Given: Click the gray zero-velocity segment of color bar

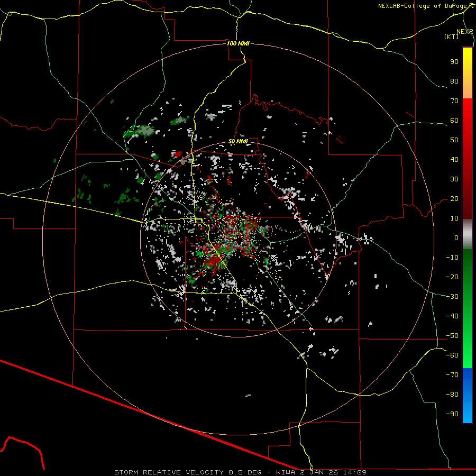Looking at the screenshot, I should click(x=467, y=234).
